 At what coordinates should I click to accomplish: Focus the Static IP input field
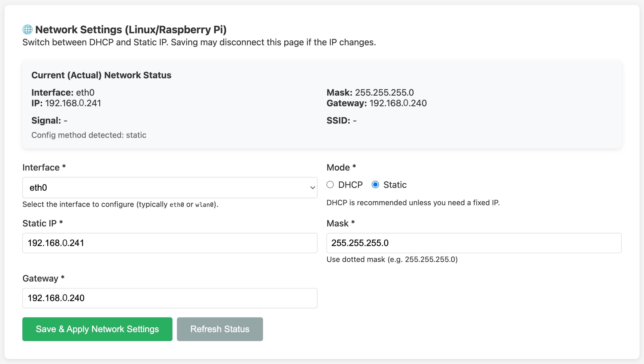click(x=170, y=243)
